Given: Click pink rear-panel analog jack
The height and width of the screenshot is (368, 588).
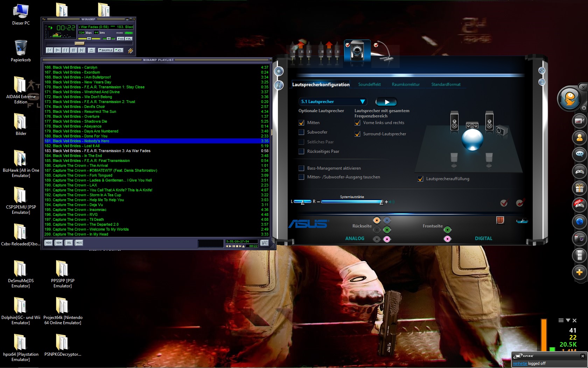Looking at the screenshot, I should [387, 239].
